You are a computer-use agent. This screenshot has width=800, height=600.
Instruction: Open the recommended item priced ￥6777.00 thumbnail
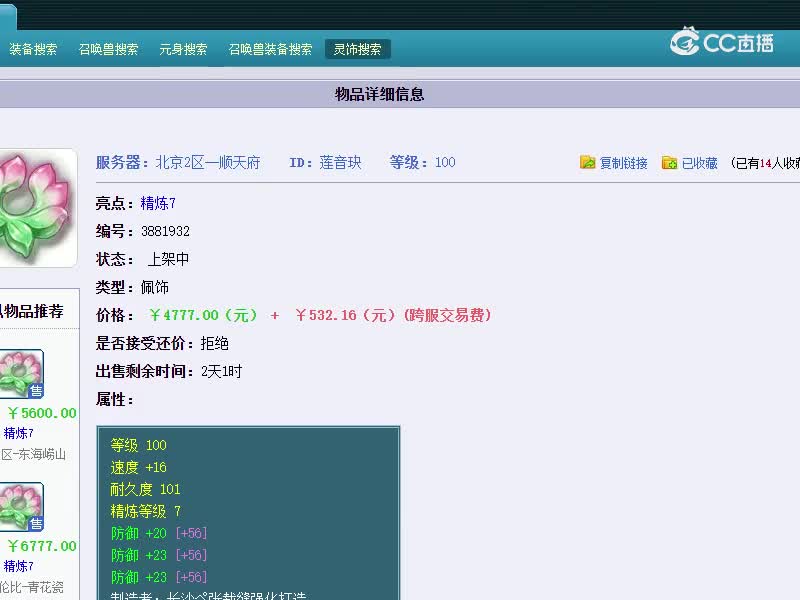click(21, 507)
